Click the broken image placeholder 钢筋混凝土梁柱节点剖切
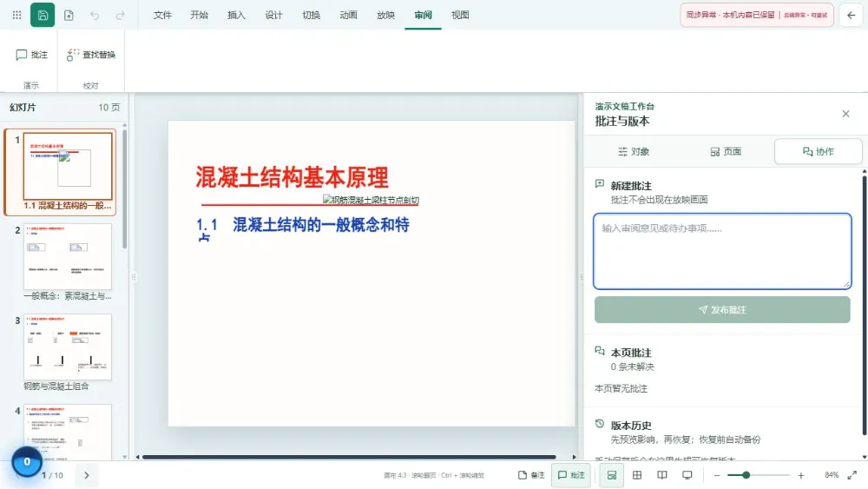868x489 pixels. (x=371, y=200)
